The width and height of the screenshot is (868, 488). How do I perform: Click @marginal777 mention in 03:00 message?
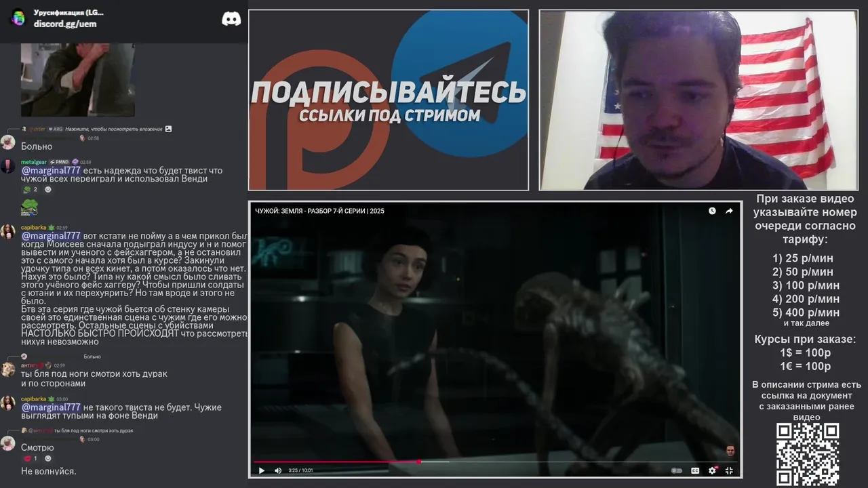pyautogui.click(x=51, y=407)
